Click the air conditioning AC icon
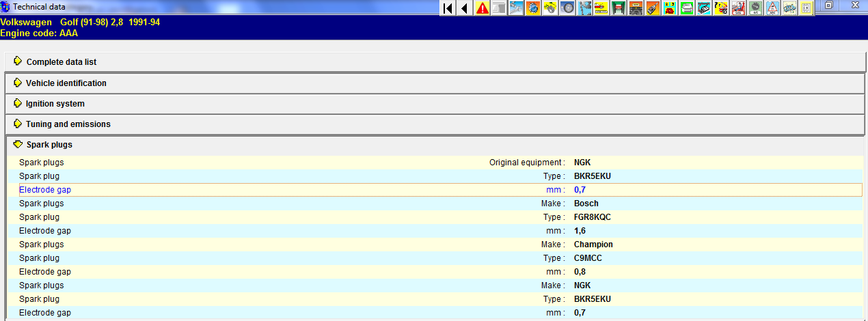 pos(755,8)
